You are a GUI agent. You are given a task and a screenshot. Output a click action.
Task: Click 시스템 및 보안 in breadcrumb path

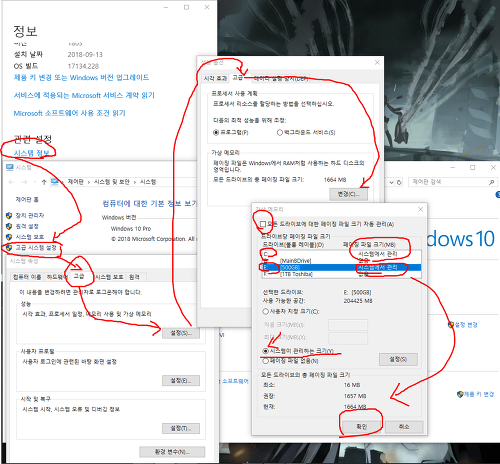pyautogui.click(x=112, y=182)
